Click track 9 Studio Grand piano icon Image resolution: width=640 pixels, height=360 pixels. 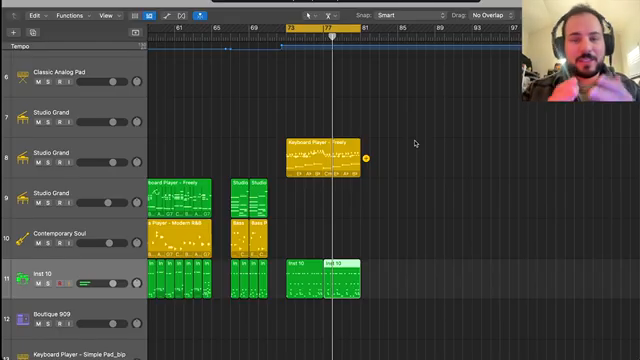pos(23,198)
